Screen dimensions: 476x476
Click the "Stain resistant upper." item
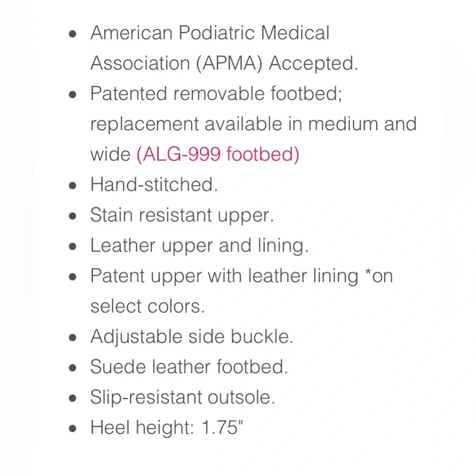[182, 215]
